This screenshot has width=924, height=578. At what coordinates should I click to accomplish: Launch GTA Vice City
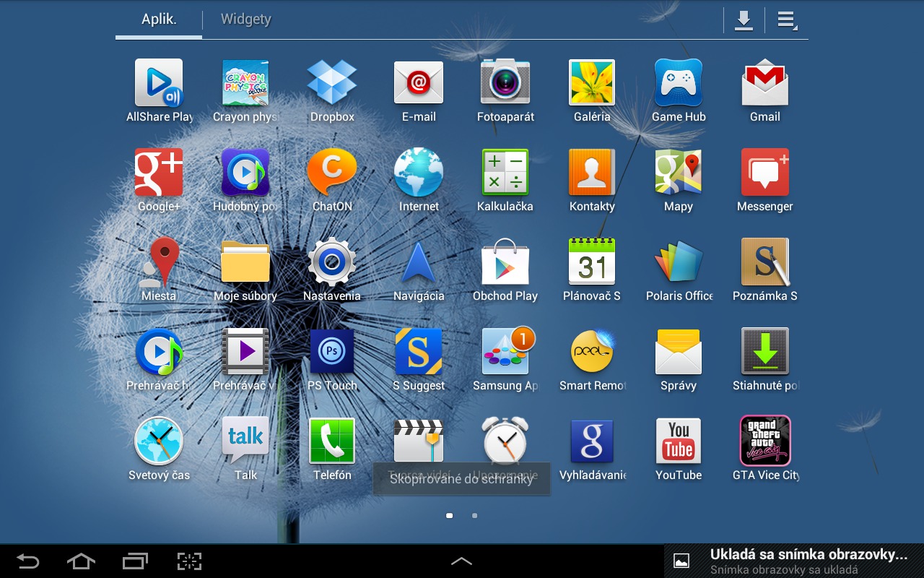(x=764, y=441)
